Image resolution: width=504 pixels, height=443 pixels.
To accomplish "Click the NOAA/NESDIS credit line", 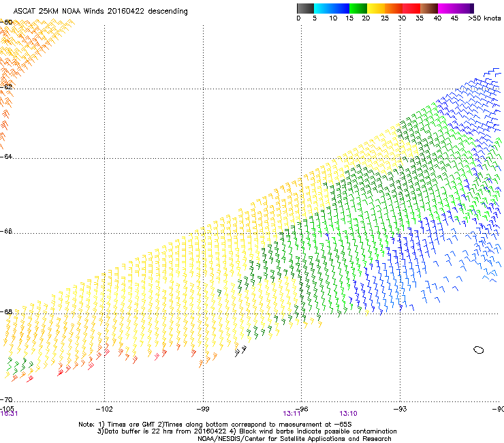I will tap(294, 439).
